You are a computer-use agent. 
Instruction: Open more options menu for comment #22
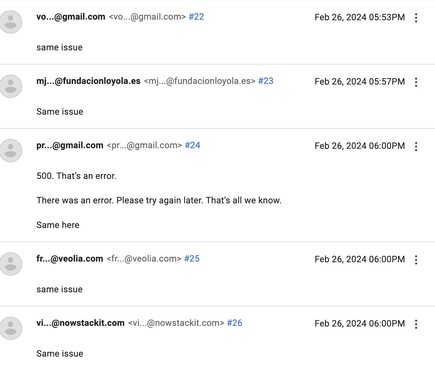[416, 18]
